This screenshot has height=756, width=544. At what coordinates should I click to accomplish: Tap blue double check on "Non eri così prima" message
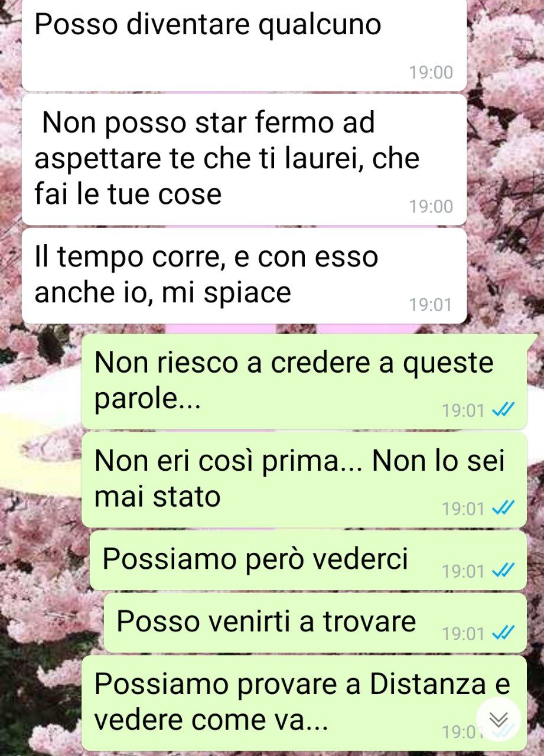pyautogui.click(x=503, y=507)
